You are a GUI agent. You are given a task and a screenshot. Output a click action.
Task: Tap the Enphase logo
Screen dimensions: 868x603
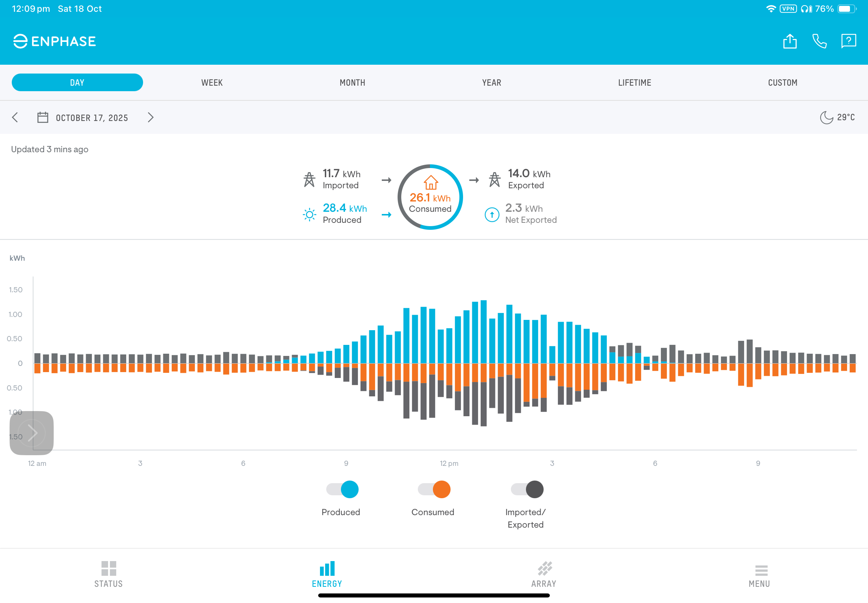tap(55, 41)
